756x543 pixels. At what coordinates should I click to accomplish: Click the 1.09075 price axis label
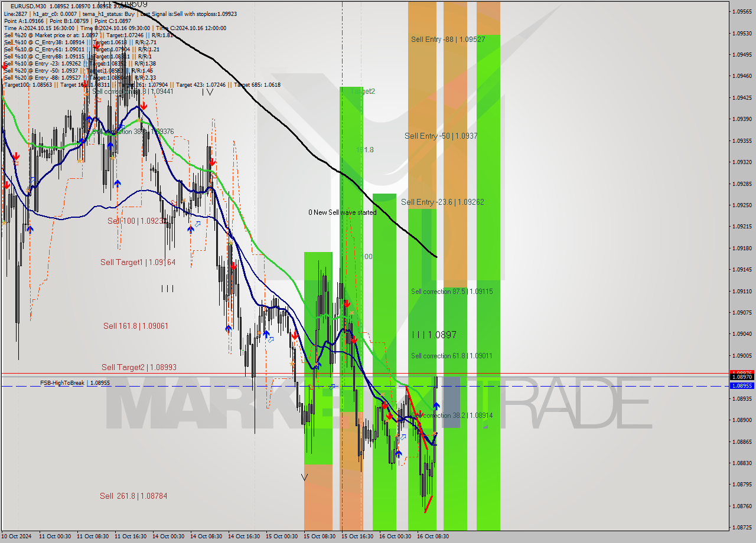(742, 312)
